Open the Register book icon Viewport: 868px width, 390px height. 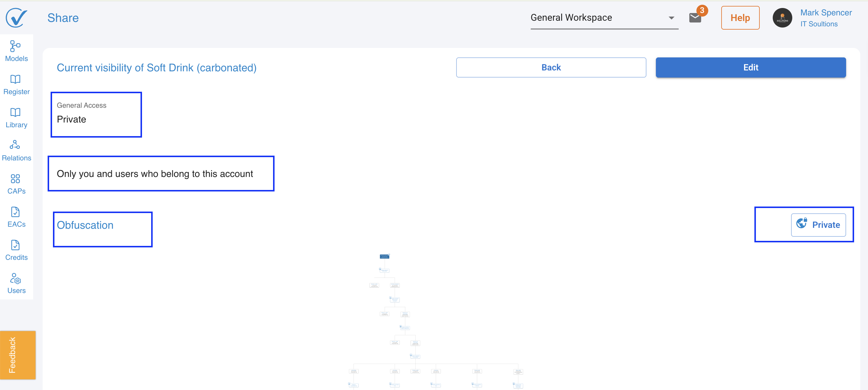[x=15, y=79]
